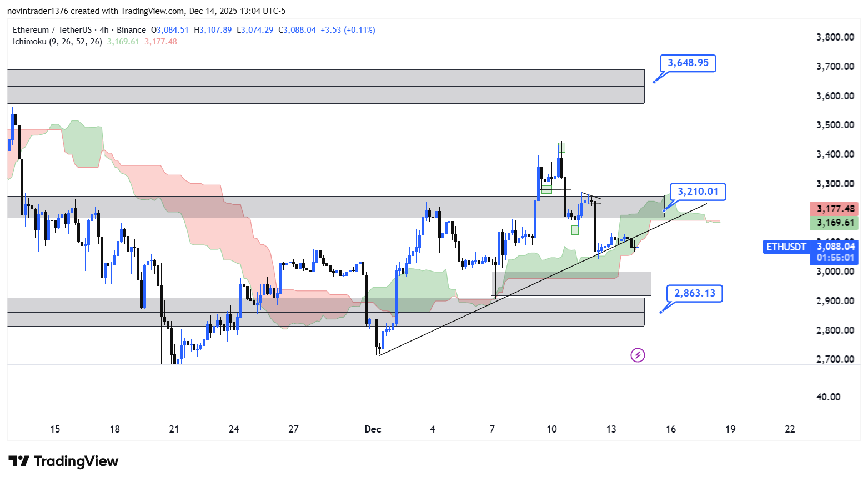Screen dimensions: 868x482
Task: Click the TradingView logo at the bottom
Action: coord(63,461)
